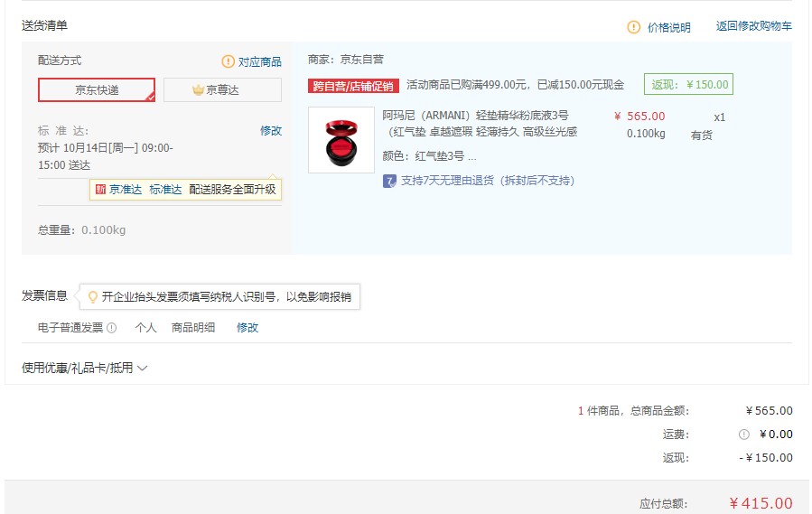Viewport: 812px width, 514px height.
Task: Click the 有货 stock status
Action: click(x=701, y=136)
